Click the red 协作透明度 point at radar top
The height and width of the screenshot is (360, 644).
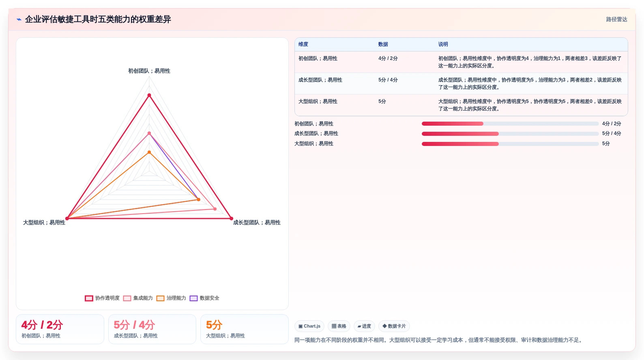149,95
